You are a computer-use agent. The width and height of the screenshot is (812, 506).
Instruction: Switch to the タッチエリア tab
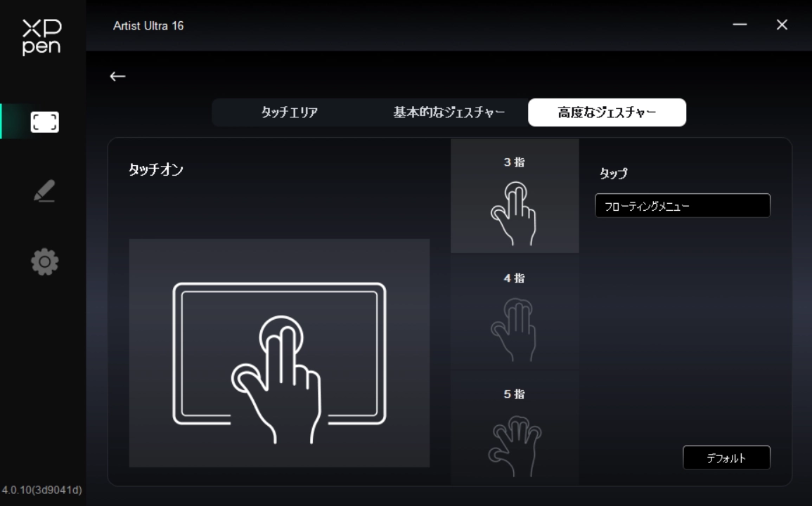coord(290,112)
